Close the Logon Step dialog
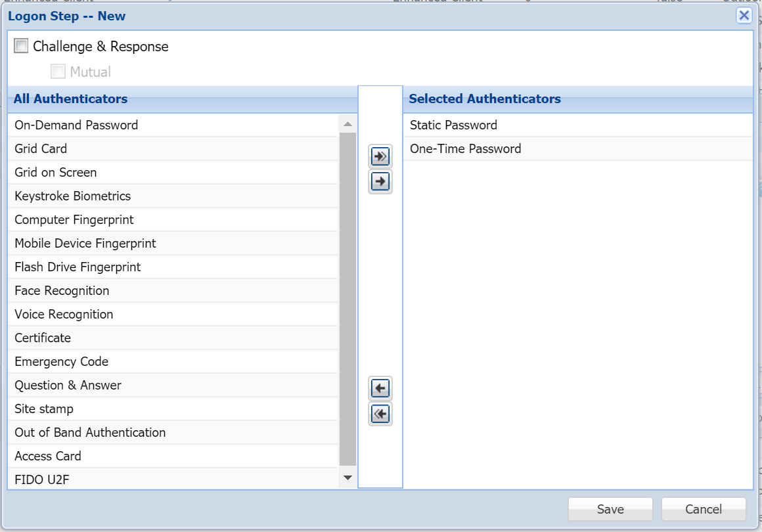Screen dimensions: 762x532 tap(744, 16)
